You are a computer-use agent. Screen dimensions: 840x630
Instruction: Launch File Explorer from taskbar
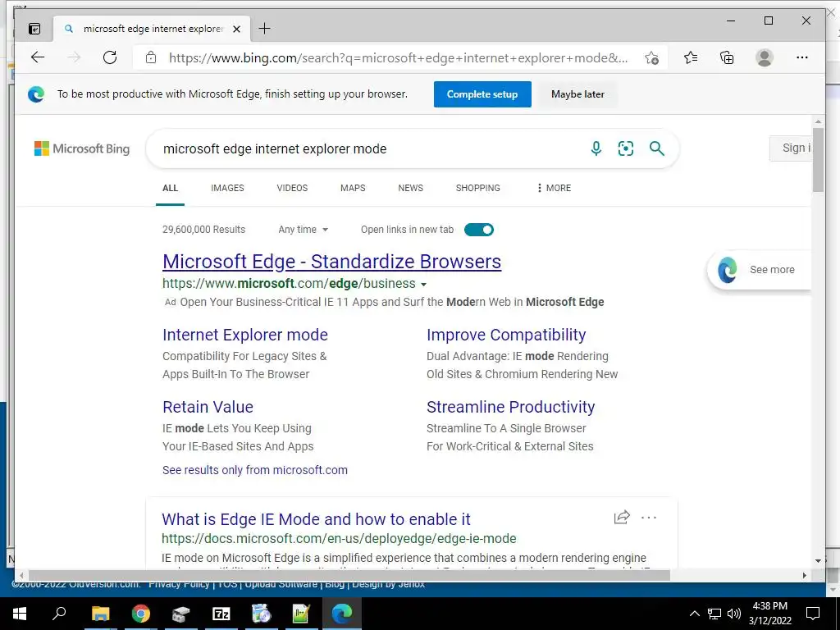(100, 614)
